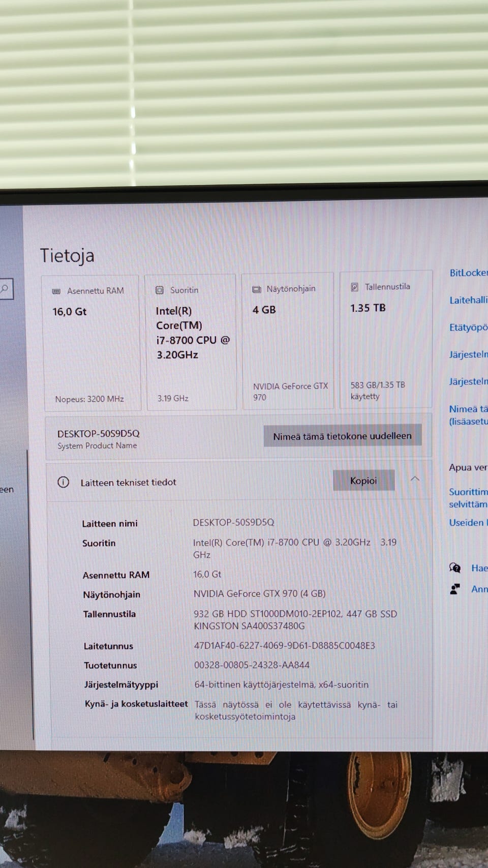
Task: Click the display adapter icon beside Näytönohjain
Action: tap(257, 289)
